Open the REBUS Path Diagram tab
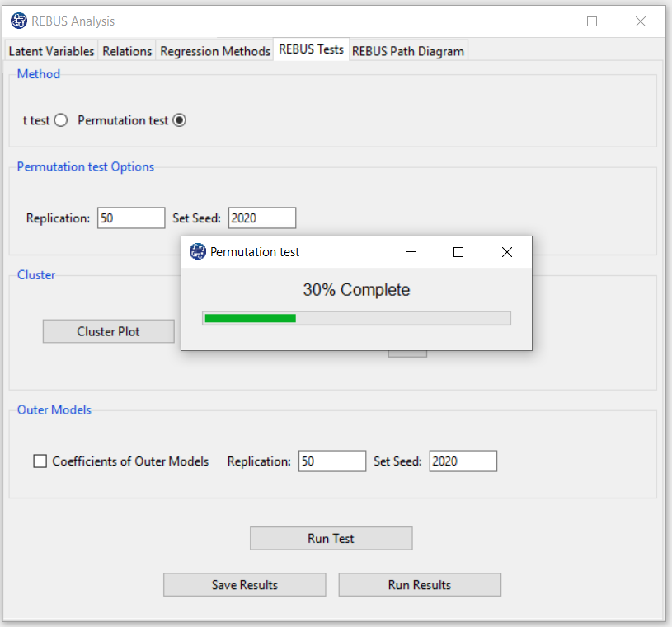Viewport: 672px width, 627px height. pos(408,51)
